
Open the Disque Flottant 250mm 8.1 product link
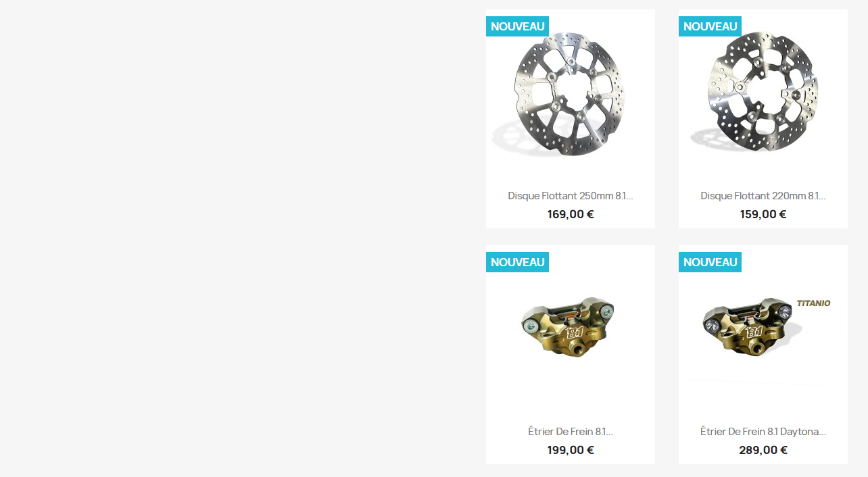[571, 196]
